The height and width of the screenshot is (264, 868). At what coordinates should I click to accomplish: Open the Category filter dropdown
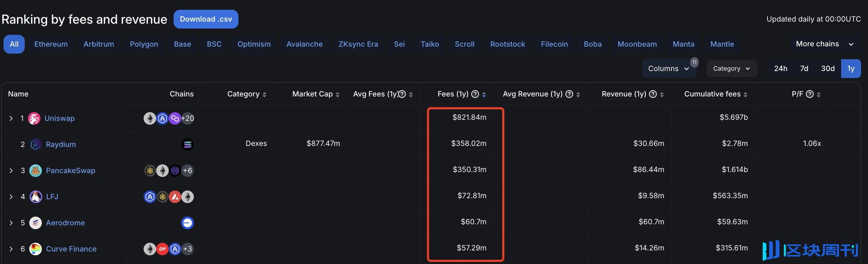(x=732, y=69)
